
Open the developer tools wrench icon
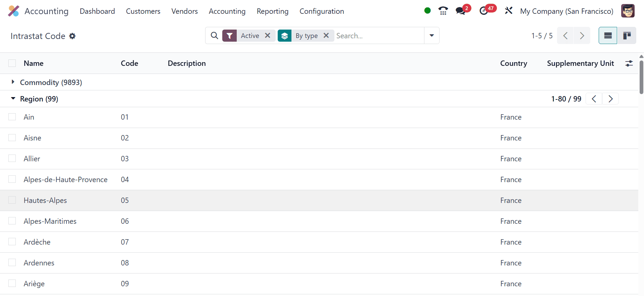(x=509, y=11)
